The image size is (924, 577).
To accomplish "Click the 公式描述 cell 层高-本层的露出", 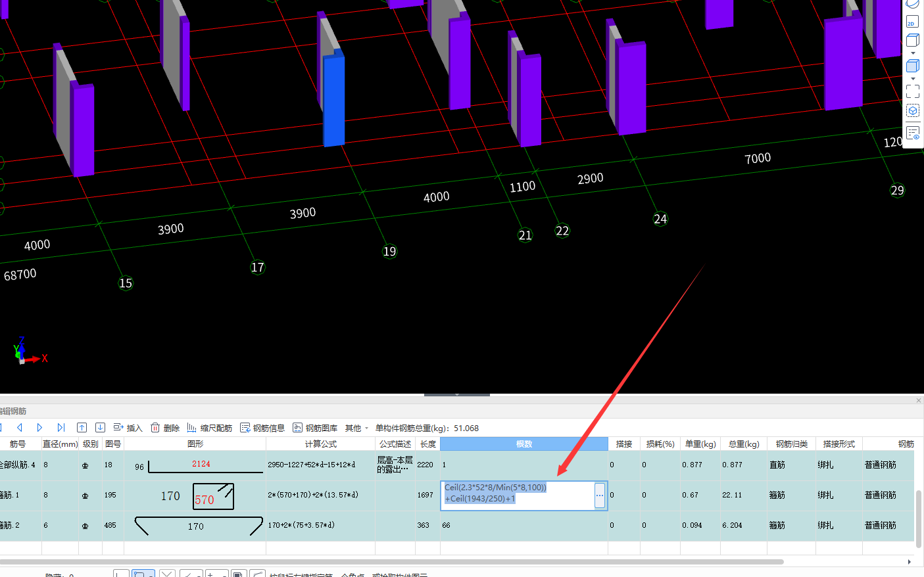I will 395,465.
